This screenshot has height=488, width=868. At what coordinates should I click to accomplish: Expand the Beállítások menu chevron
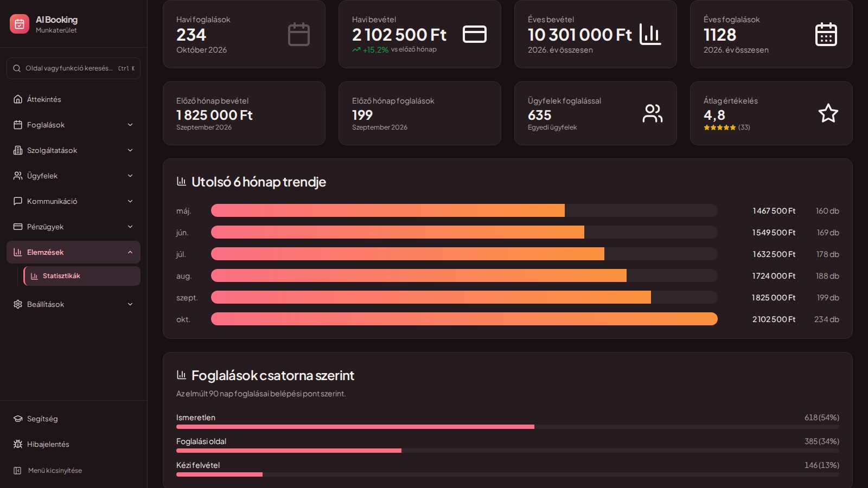coord(130,304)
